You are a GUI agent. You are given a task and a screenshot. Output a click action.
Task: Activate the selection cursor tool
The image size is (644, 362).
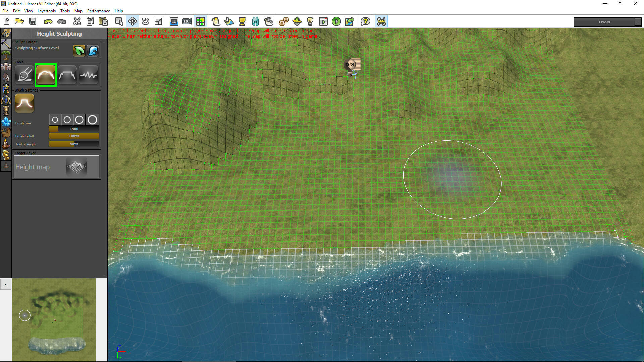tap(119, 22)
